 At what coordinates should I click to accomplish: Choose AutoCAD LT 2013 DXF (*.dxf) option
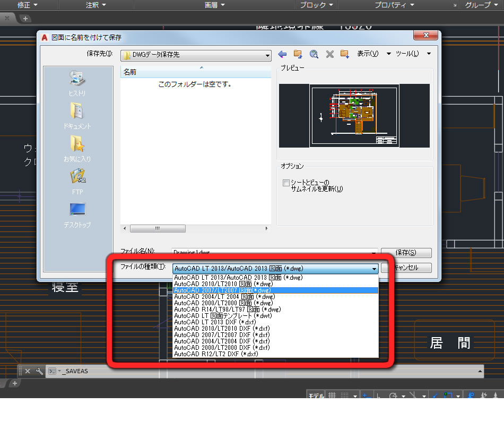(275, 322)
